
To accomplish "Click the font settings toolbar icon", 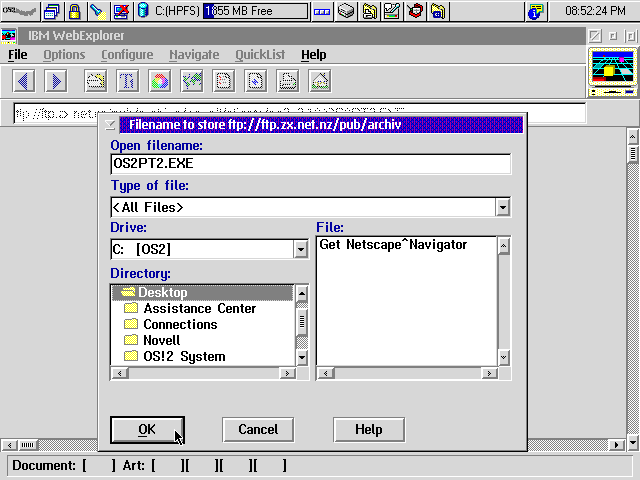I will (x=128, y=81).
